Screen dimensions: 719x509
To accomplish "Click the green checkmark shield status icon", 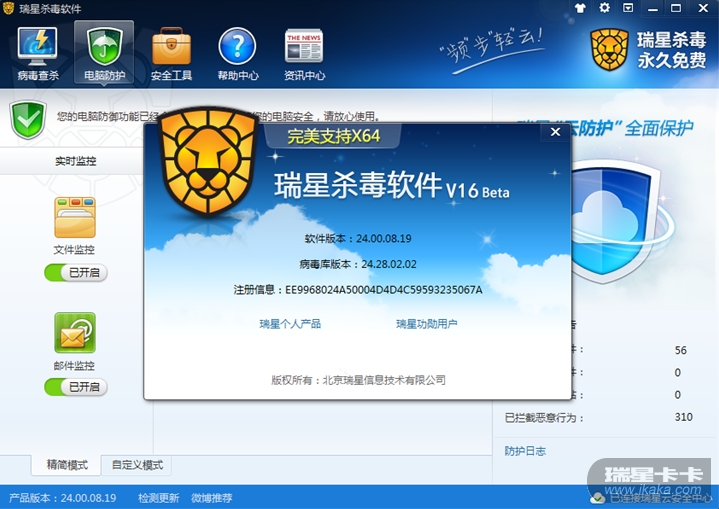I will (x=28, y=119).
